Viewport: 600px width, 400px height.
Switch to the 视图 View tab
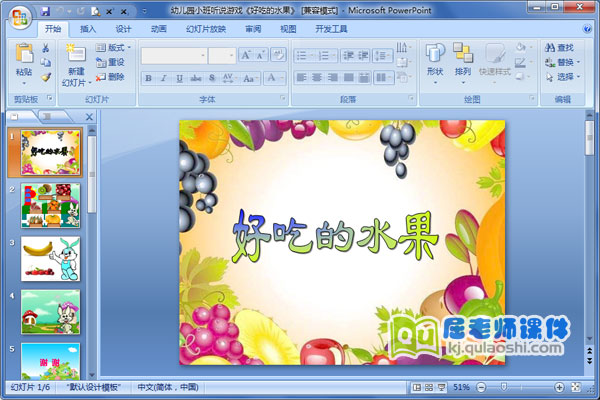click(x=288, y=29)
